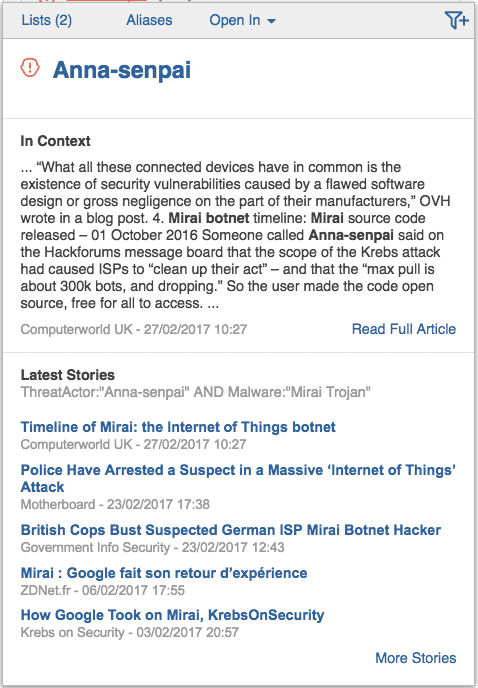
Task: Click bold Anna-senpai in context excerpt
Action: pos(351,235)
